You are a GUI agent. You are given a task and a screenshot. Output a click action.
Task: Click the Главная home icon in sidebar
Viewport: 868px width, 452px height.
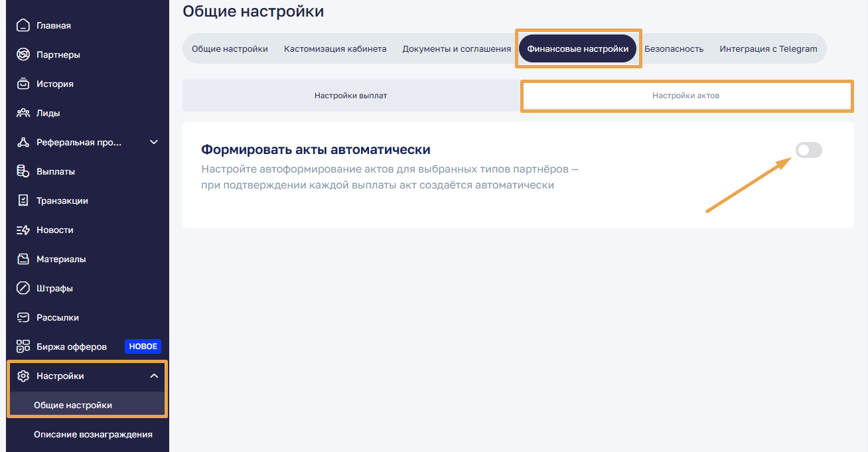pyautogui.click(x=23, y=26)
